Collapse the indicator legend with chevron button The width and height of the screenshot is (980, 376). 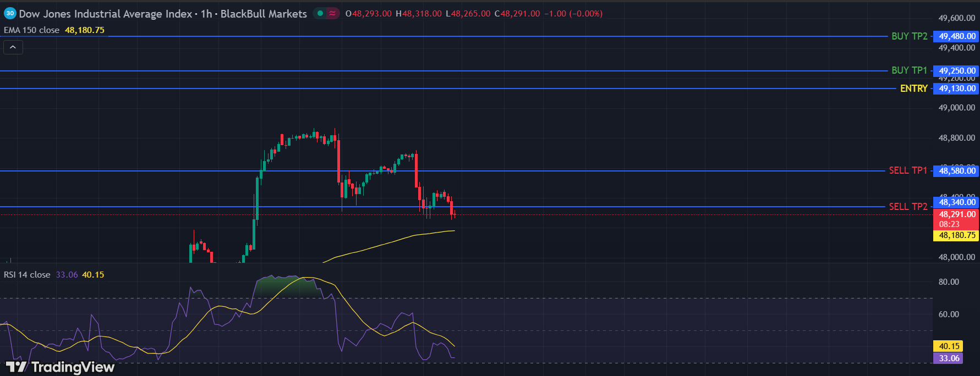(x=13, y=48)
